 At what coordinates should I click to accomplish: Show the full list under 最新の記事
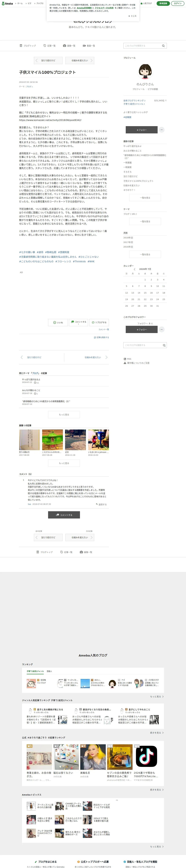point(145,198)
